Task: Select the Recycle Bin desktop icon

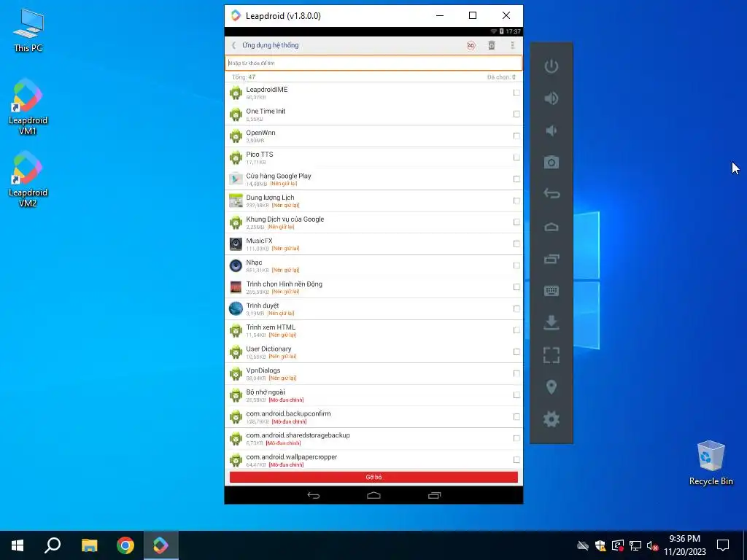Action: point(711,462)
